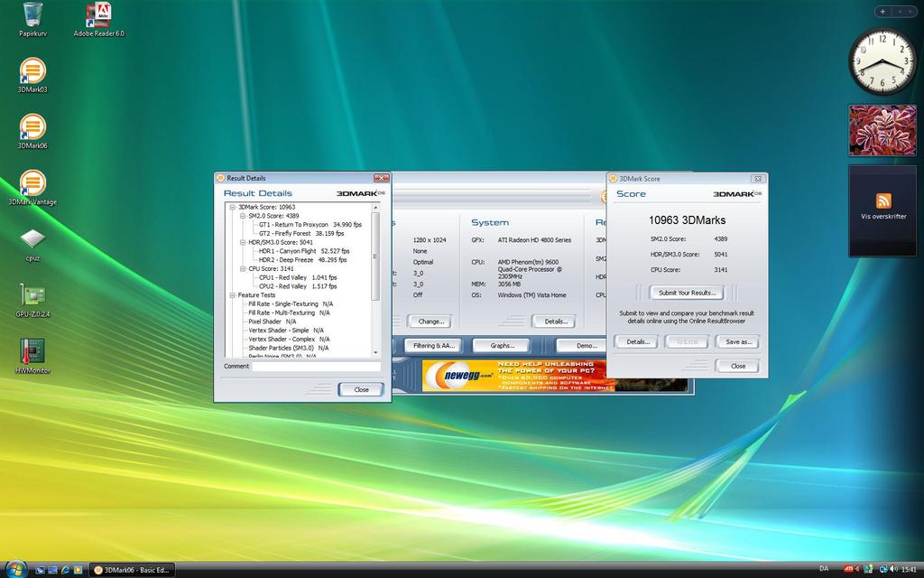Click the sidebar add gadget plus button
The height and width of the screenshot is (578, 924).
point(882,11)
